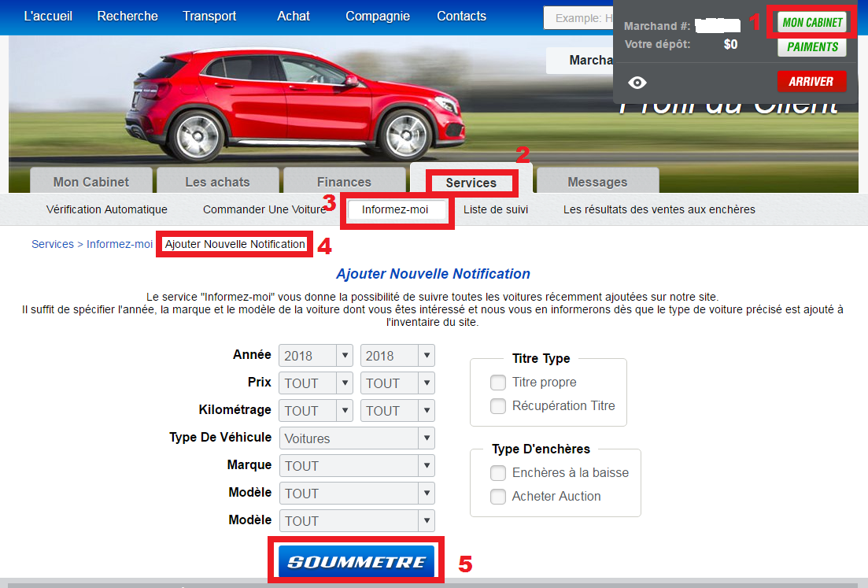Go to Liste de suivi submenu link
The image size is (868, 588).
pos(496,209)
